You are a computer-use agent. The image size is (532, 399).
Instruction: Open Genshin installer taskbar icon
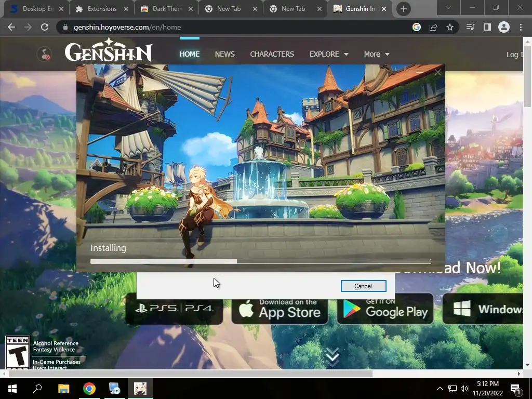140,389
